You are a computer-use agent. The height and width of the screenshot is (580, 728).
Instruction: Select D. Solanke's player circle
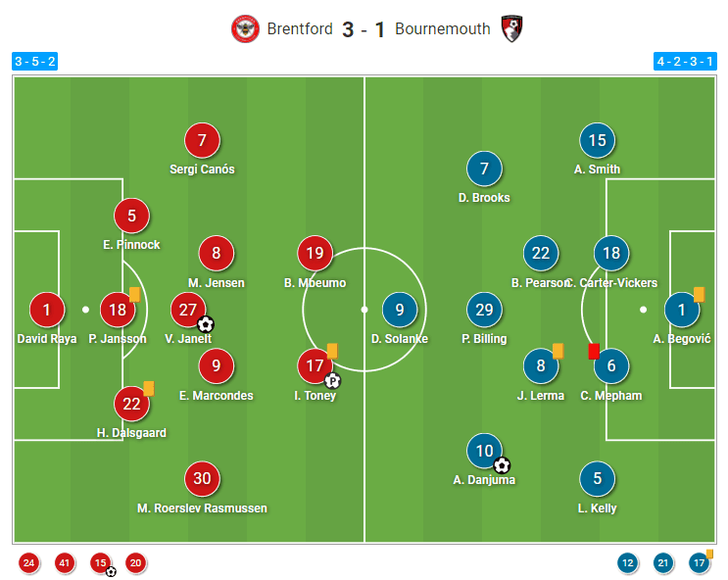399,310
